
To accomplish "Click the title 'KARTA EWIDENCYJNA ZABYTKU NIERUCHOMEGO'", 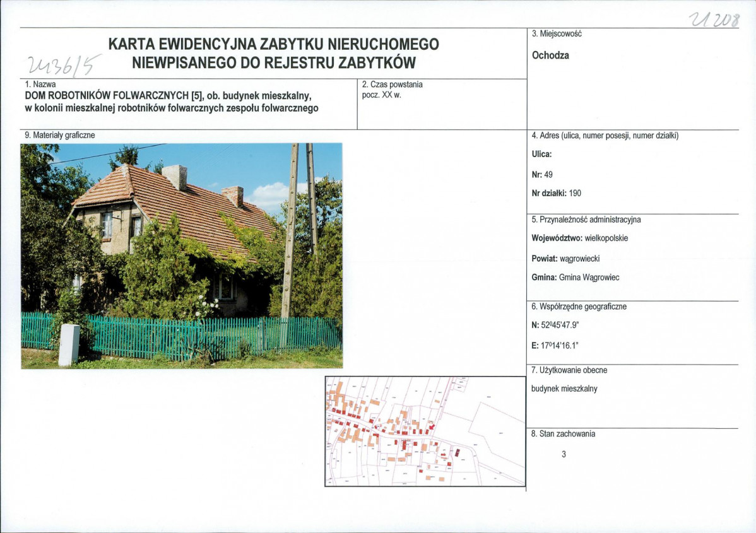I will click(x=273, y=44).
